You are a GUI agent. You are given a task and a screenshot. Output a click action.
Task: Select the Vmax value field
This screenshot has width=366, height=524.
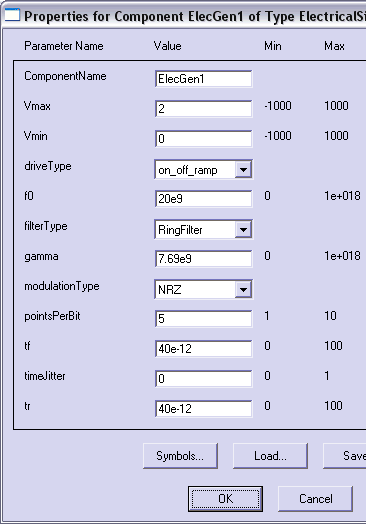point(204,109)
